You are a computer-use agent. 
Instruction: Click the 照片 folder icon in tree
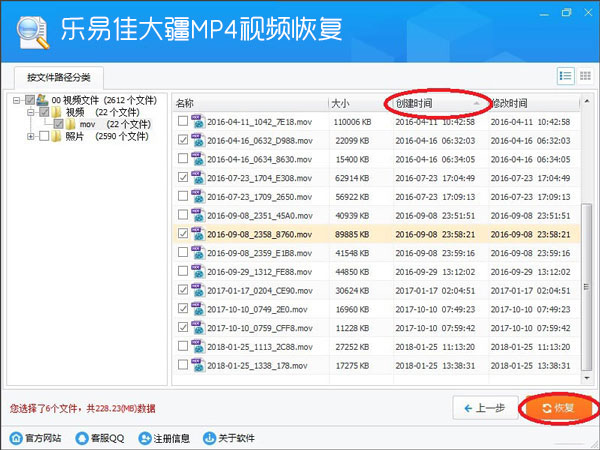[56, 136]
